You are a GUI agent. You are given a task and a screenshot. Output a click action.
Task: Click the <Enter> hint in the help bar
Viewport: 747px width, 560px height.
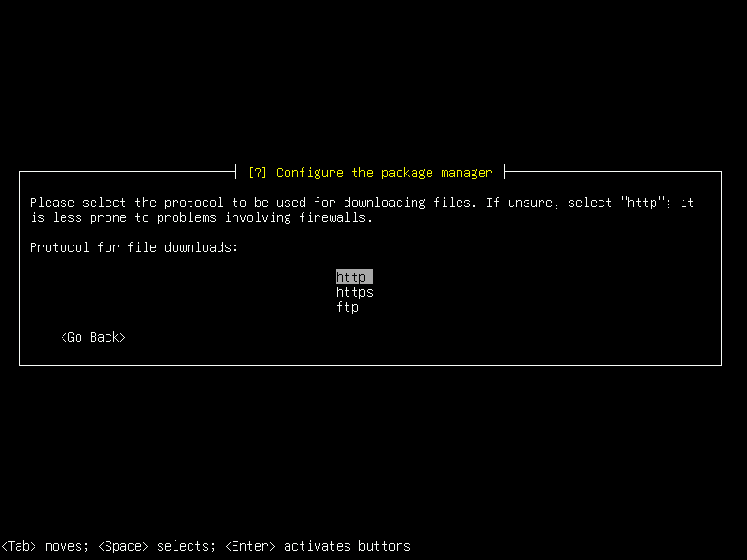point(247,546)
